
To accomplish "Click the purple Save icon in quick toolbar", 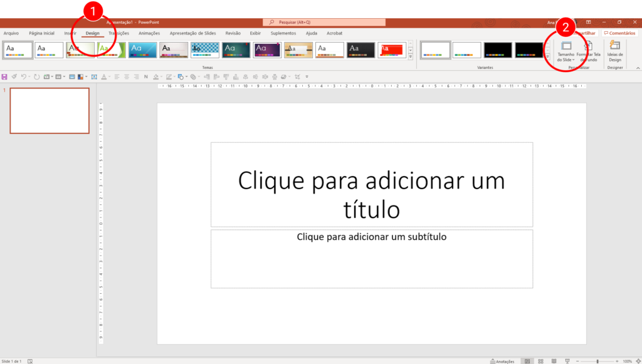I will [4, 77].
